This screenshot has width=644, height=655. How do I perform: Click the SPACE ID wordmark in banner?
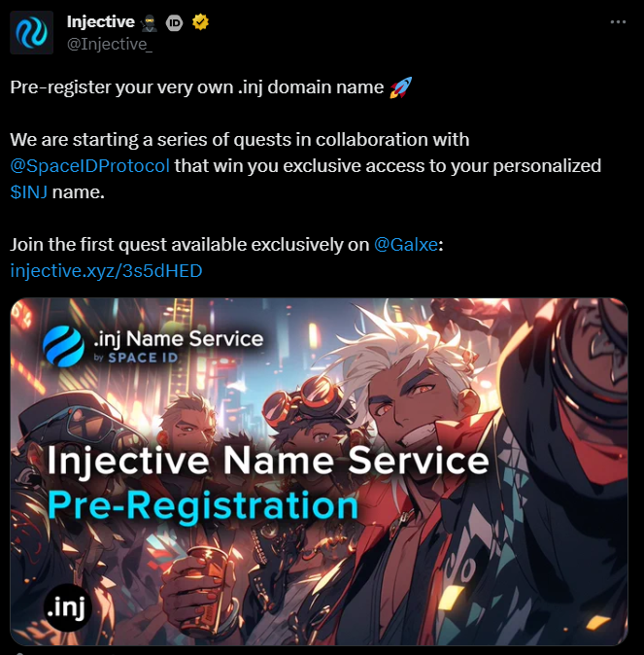tap(143, 358)
